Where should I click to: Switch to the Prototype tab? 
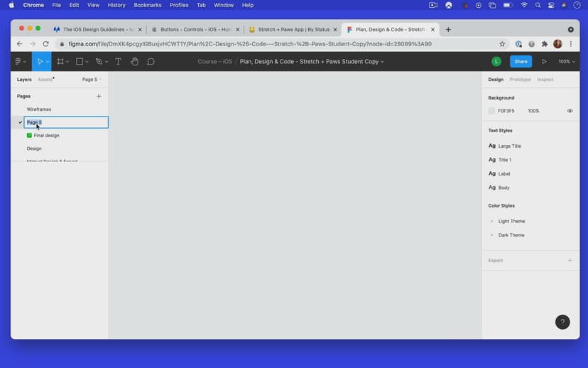tap(520, 80)
